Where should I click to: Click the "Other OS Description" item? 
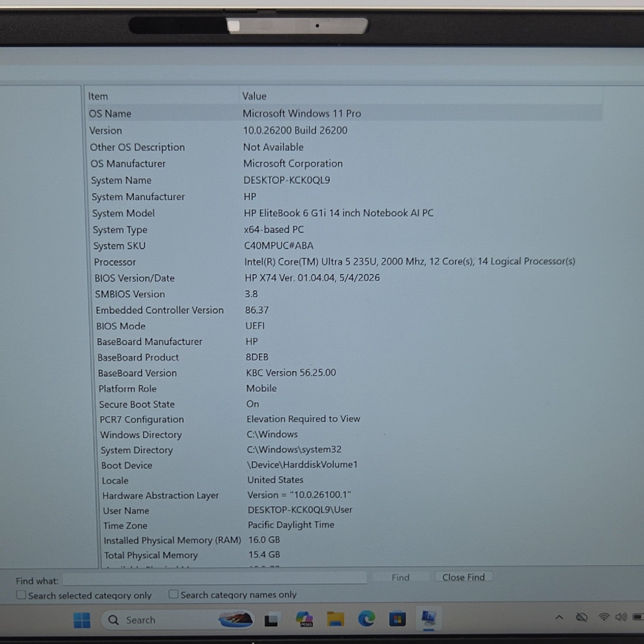click(137, 147)
